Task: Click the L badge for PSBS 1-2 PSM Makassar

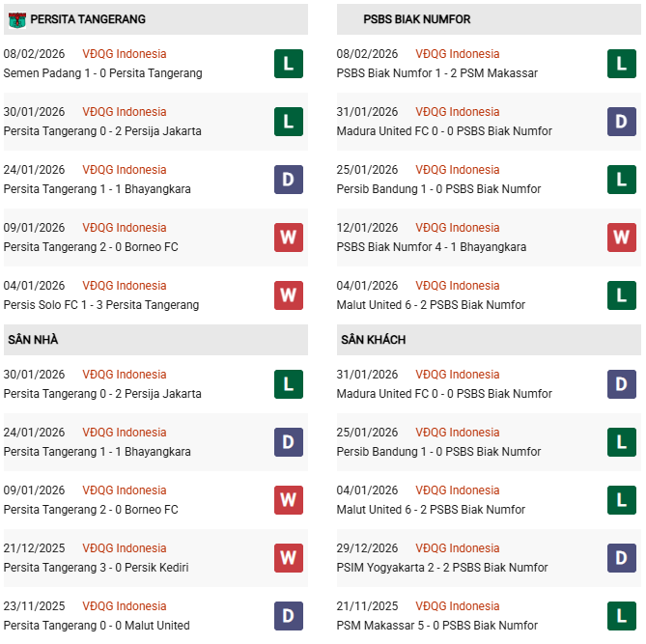Action: click(621, 64)
